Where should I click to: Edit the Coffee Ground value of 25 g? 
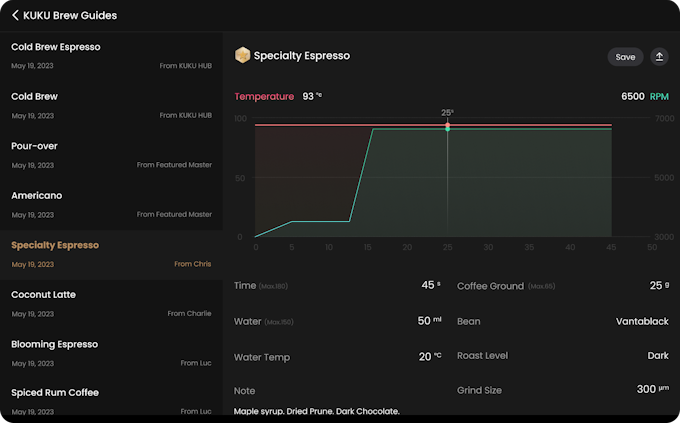pos(659,285)
